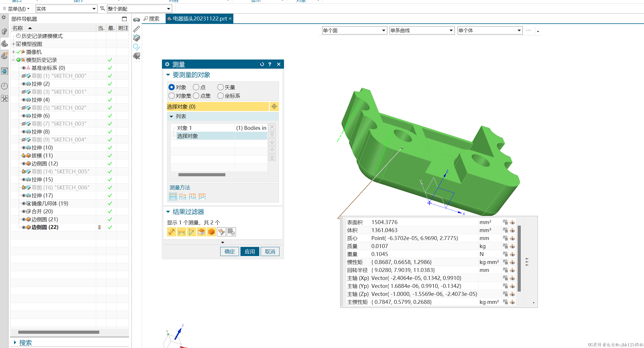Toggle the curve length result filter
644x348 pixels.
[182, 232]
